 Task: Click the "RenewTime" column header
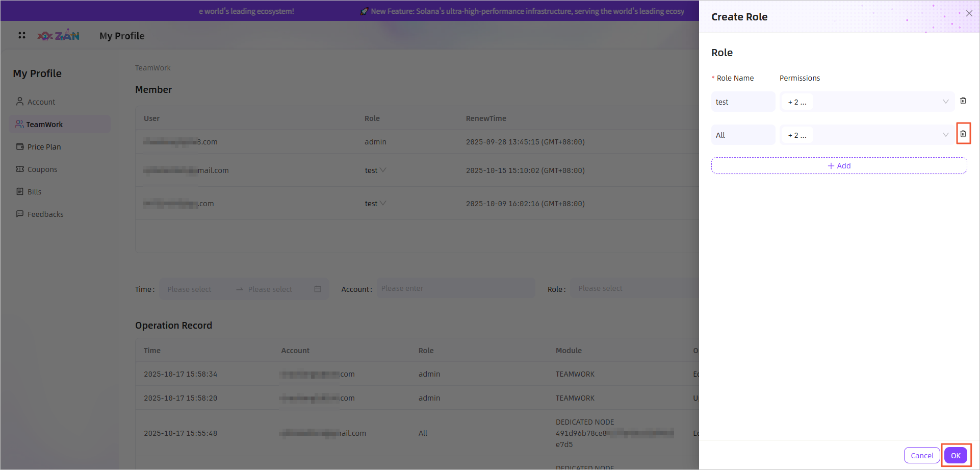coord(486,118)
